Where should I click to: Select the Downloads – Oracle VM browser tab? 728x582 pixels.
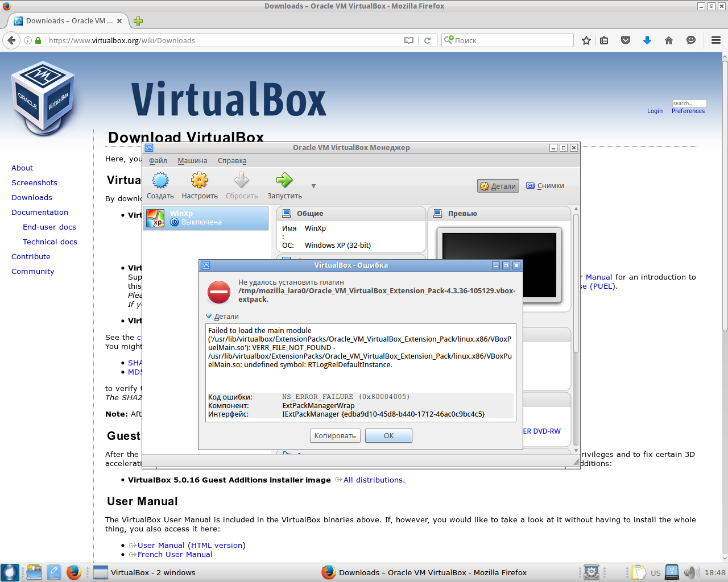[69, 21]
